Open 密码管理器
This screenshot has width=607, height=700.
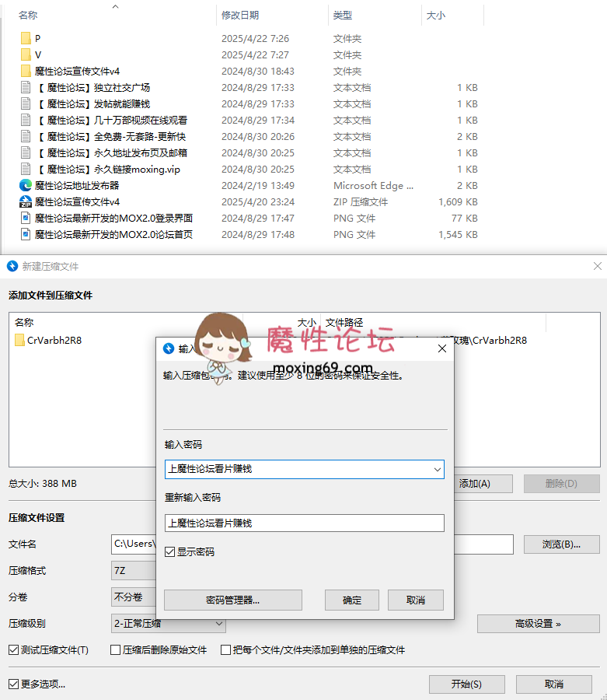click(x=233, y=600)
